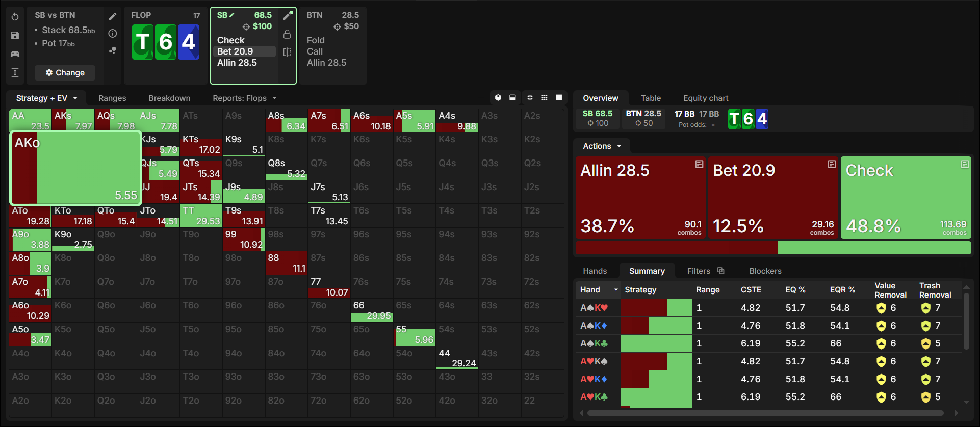Open the Hand column sort dropdown
The height and width of the screenshot is (427, 980).
tap(616, 290)
